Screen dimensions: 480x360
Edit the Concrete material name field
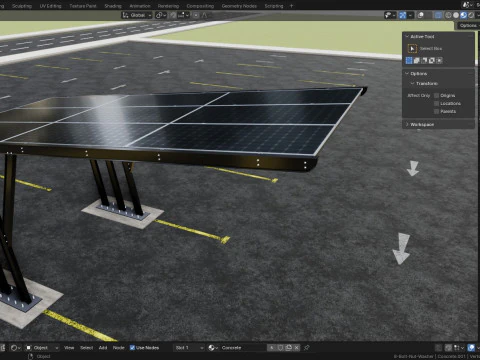[243, 348]
